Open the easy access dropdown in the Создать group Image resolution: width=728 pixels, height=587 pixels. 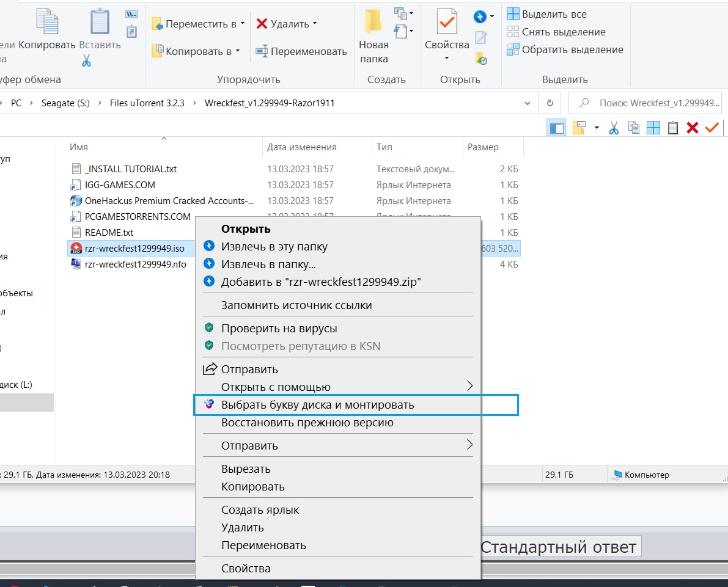(403, 32)
